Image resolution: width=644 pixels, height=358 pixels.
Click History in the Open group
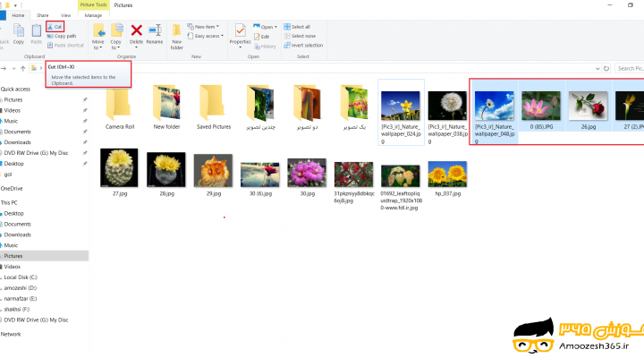point(265,47)
